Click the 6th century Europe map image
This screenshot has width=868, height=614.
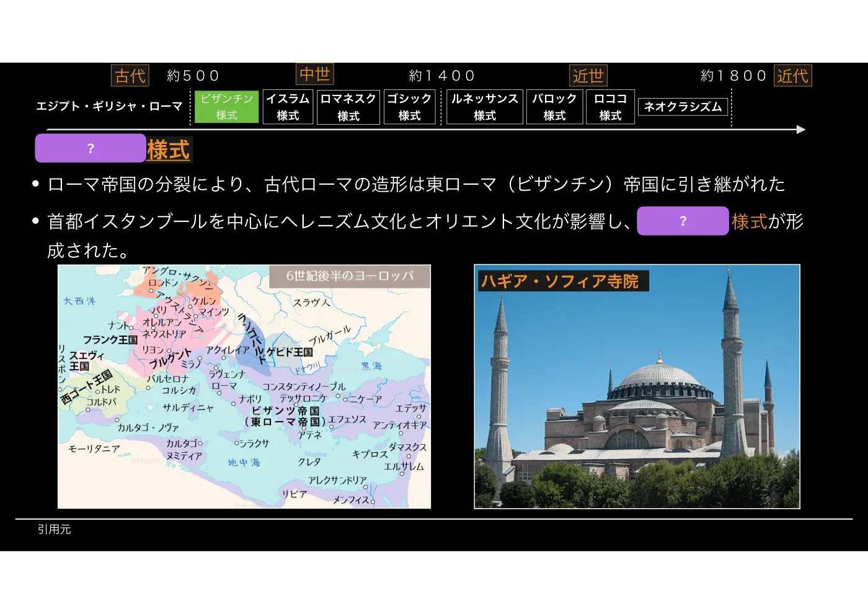244,387
